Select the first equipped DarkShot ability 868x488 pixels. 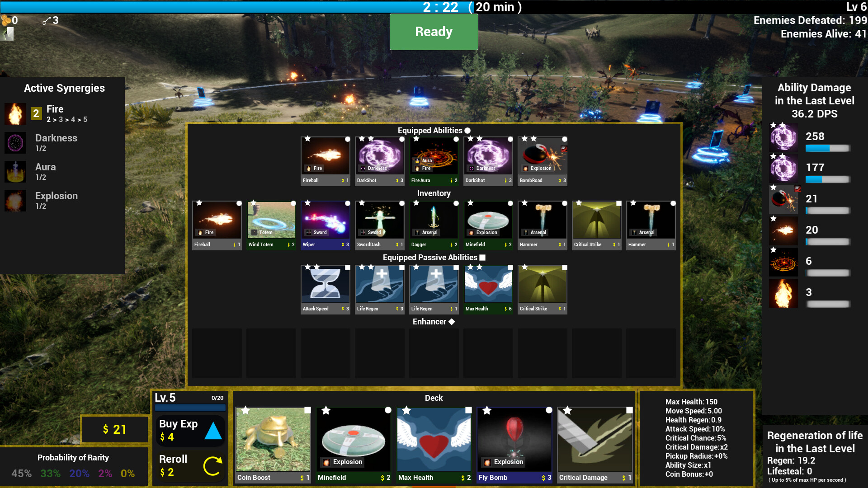pos(379,161)
